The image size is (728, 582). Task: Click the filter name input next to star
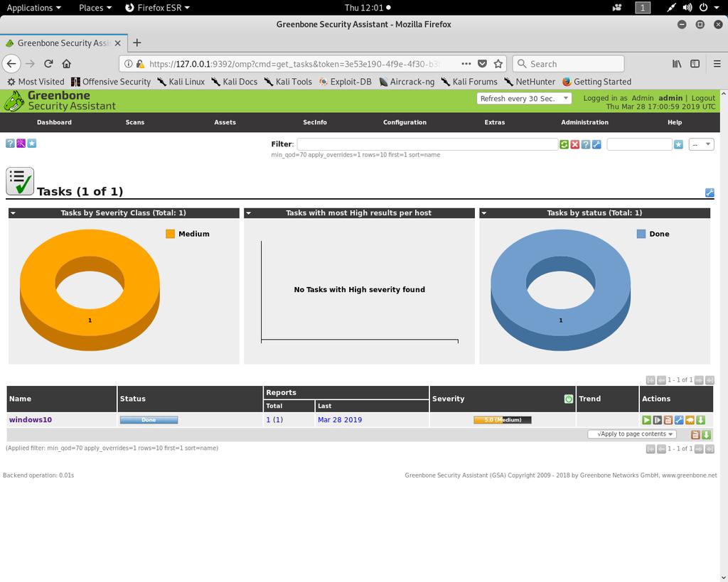(639, 144)
